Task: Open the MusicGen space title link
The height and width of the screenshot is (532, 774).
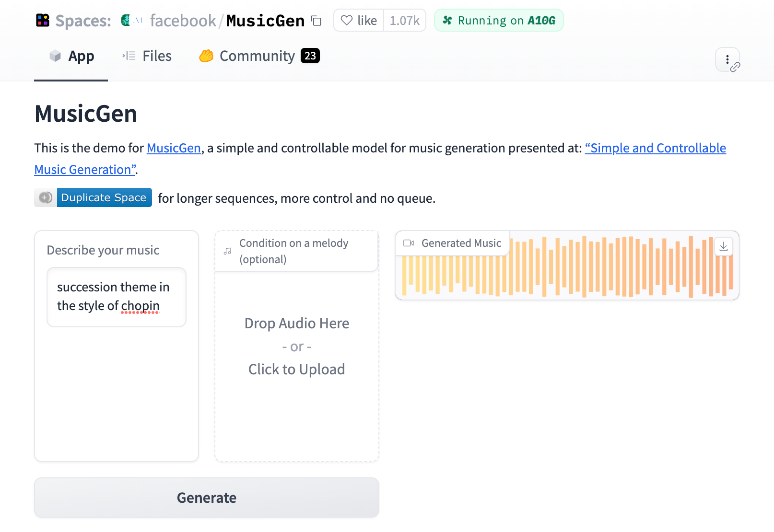Action: coord(265,21)
